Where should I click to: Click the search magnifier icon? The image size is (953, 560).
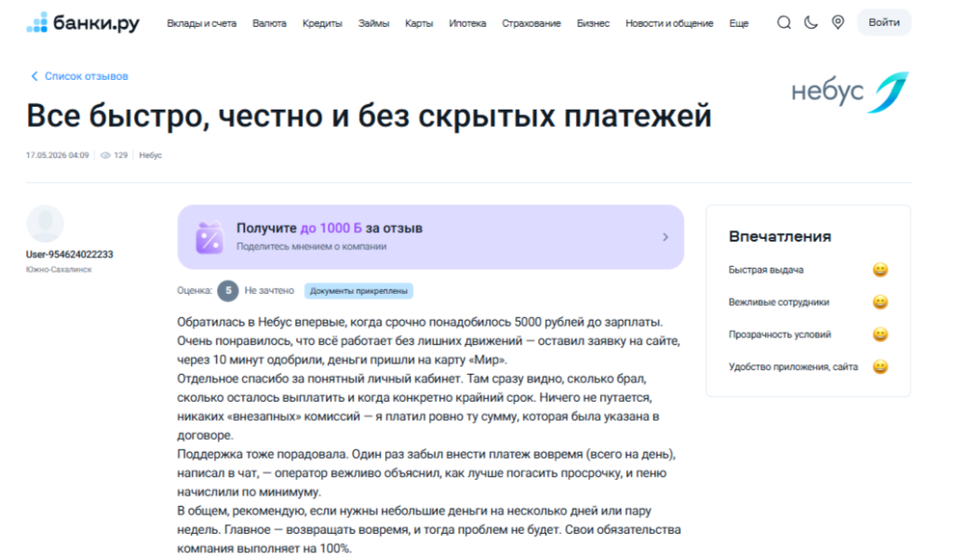pos(784,23)
